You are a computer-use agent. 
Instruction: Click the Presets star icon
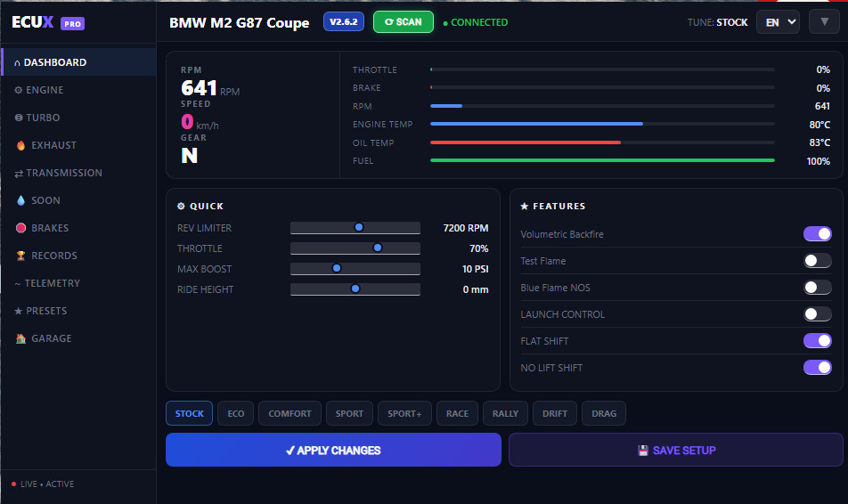[x=19, y=311]
